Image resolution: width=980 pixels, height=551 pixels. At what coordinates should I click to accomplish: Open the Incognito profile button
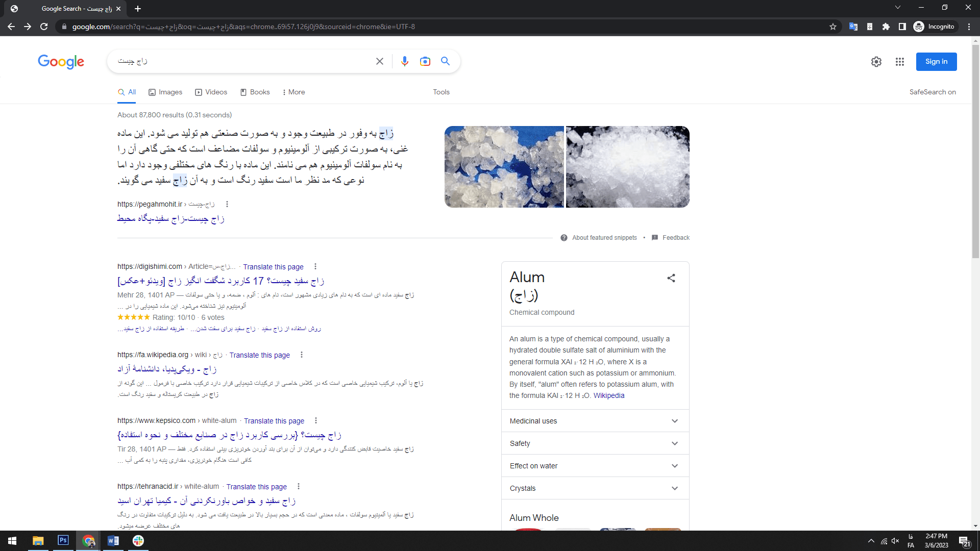[x=935, y=27]
